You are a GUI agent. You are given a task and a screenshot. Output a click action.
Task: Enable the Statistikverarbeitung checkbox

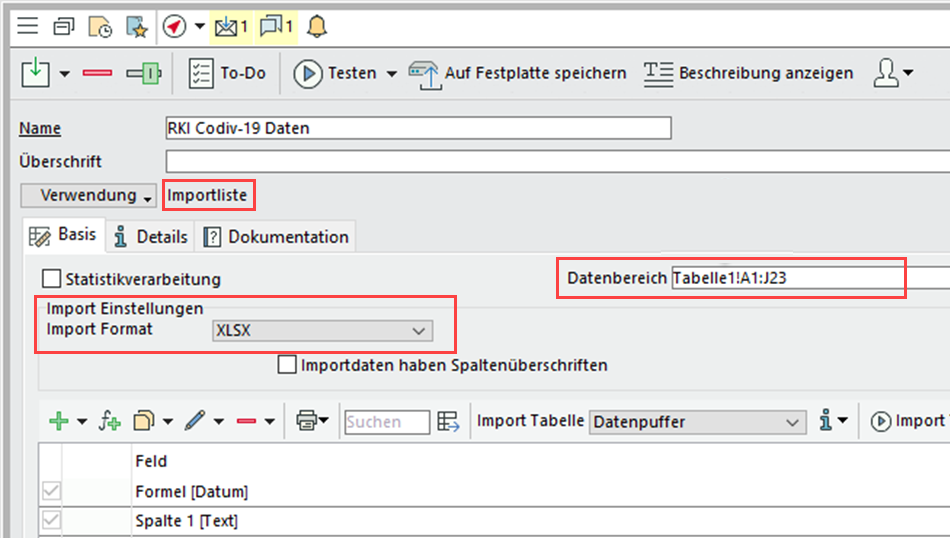point(52,279)
